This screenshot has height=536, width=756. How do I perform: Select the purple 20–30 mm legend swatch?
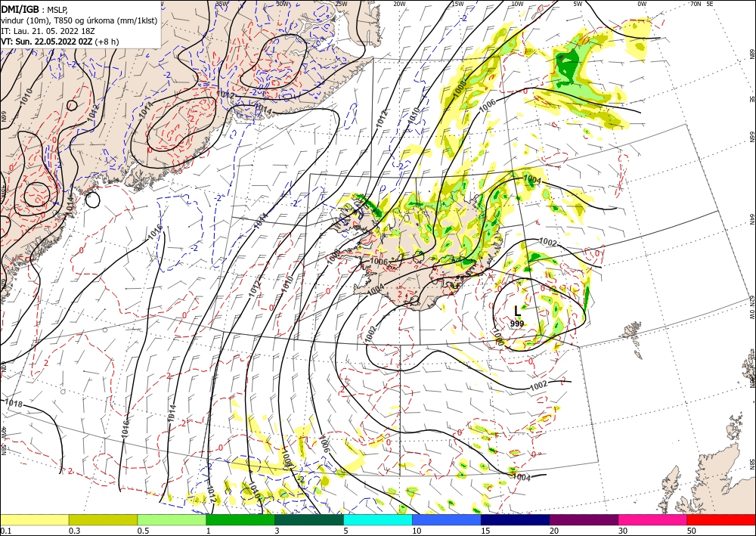pos(584,519)
